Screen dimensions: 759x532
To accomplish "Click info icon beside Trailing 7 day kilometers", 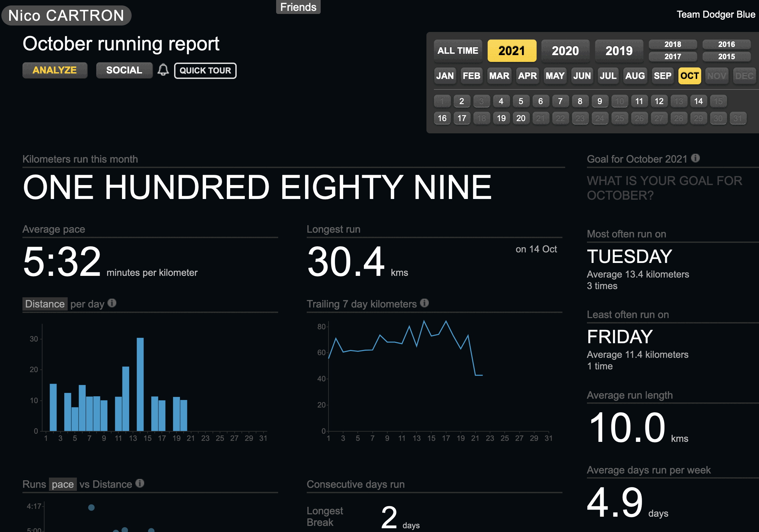I will coord(424,303).
